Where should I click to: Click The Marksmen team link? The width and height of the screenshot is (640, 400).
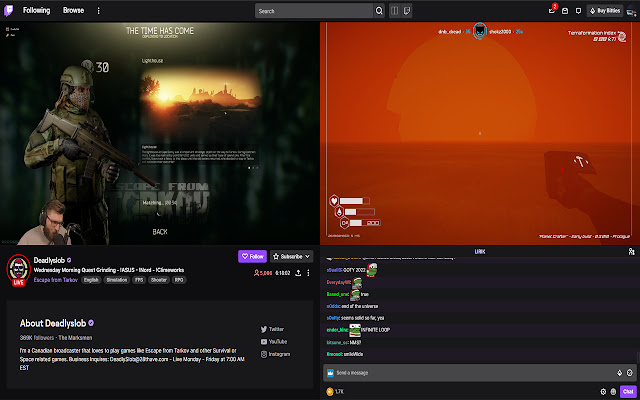coord(75,338)
